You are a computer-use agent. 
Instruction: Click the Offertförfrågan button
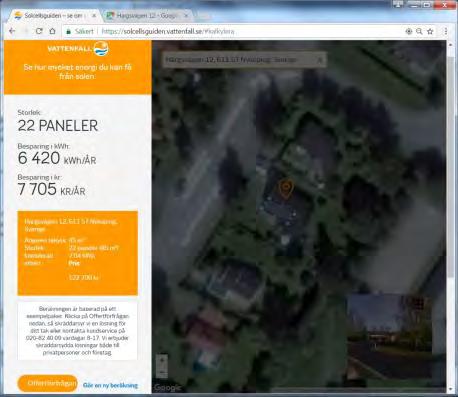tap(48, 383)
